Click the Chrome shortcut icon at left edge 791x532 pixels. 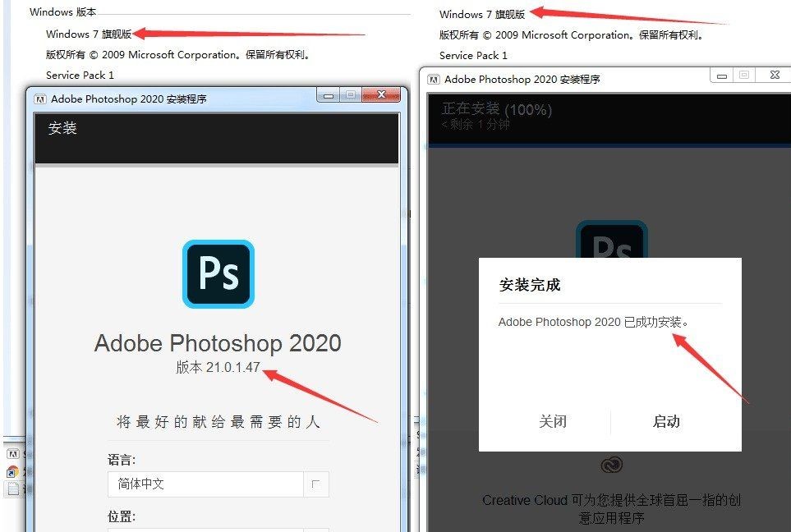point(12,472)
